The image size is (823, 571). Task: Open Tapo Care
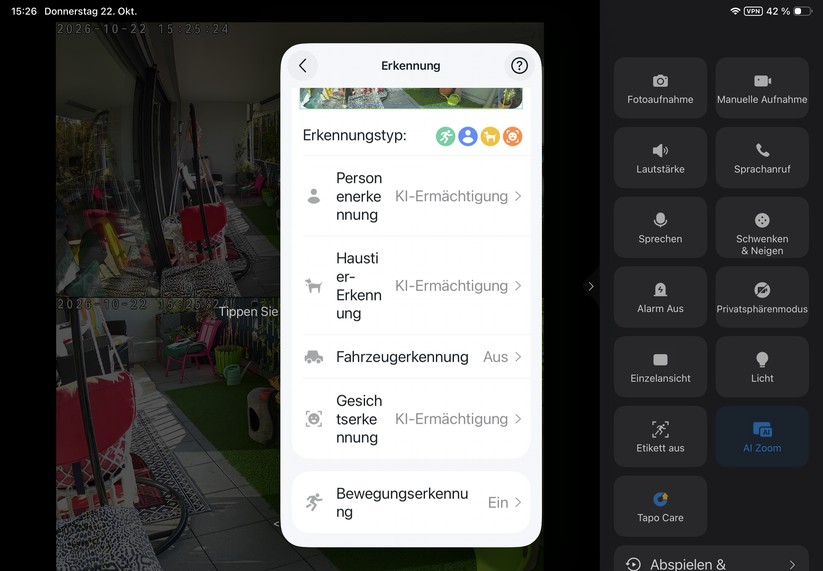(660, 506)
